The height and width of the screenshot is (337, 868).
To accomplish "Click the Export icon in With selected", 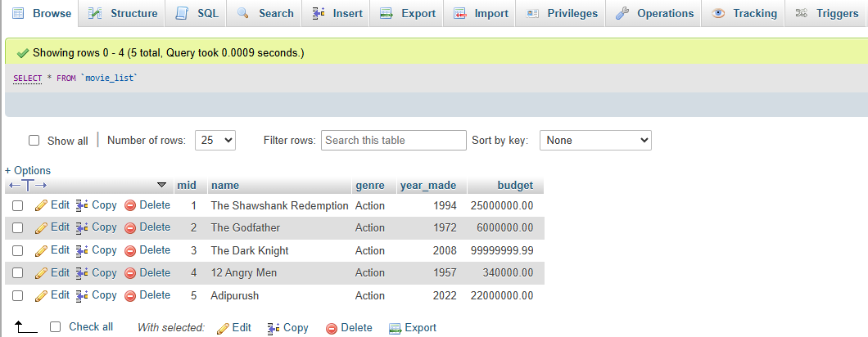I will click(x=395, y=328).
